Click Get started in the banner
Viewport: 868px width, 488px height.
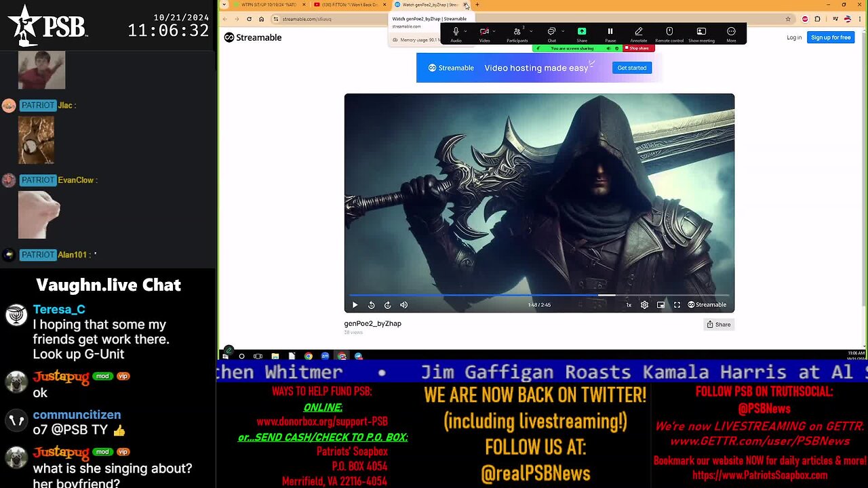pos(632,68)
